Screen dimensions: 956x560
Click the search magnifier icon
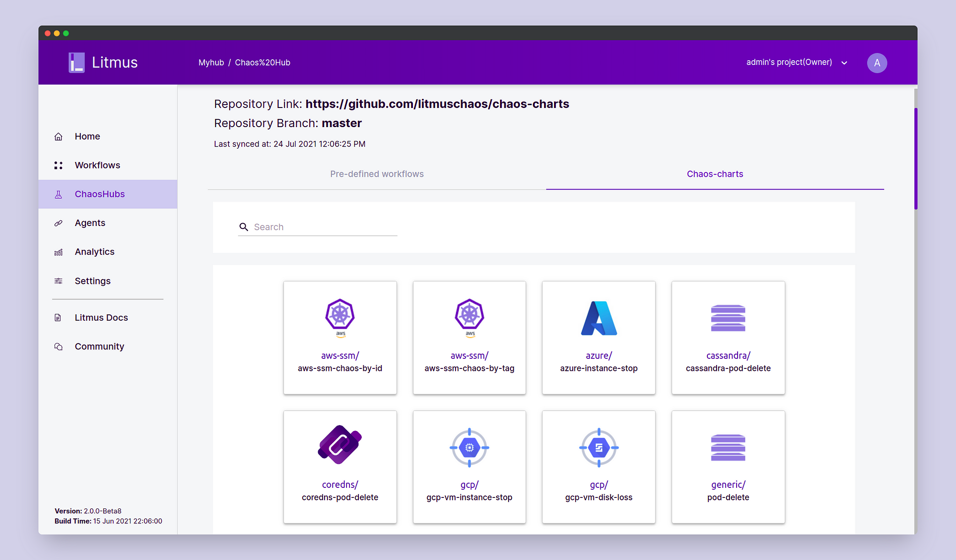click(x=244, y=227)
